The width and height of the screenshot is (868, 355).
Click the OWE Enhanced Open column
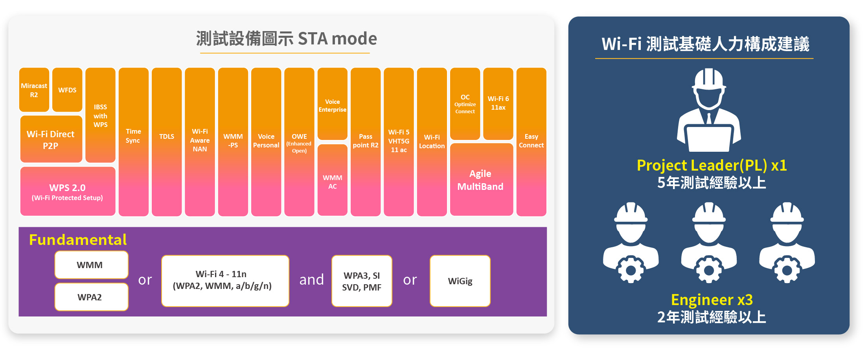coord(299,142)
